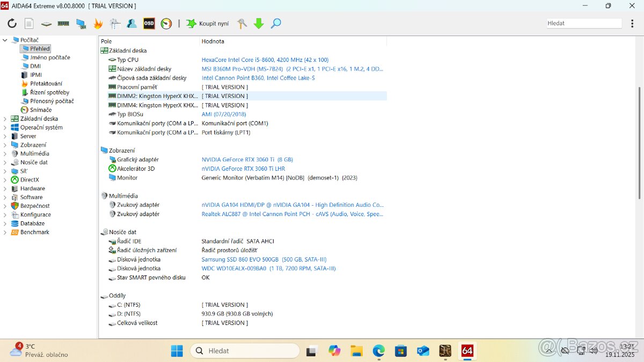644x362 pixels.
Task: Select Snímače in the sidebar tree
Action: pos(41,110)
